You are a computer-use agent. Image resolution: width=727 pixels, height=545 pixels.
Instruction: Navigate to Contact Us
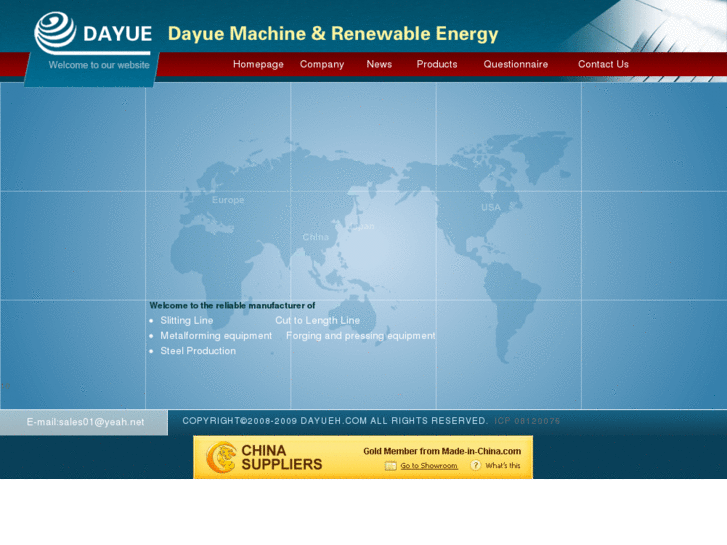pyautogui.click(x=603, y=64)
